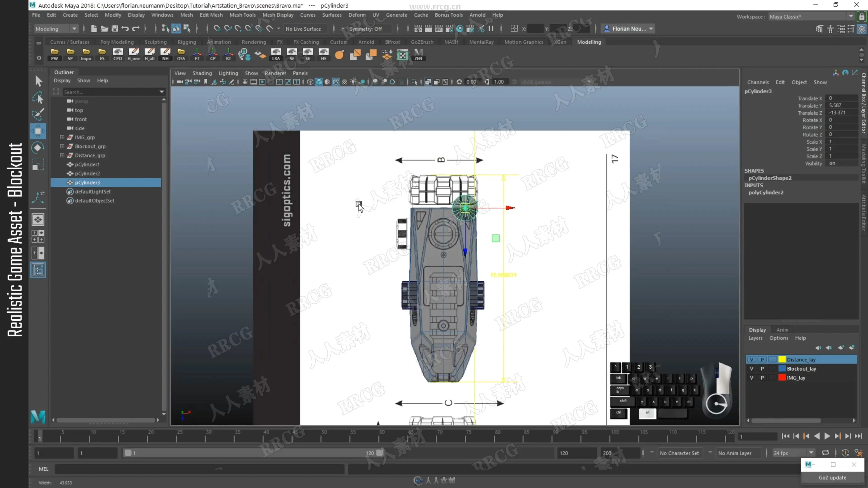The height and width of the screenshot is (488, 868).
Task: Click the IPR render icon
Action: (x=439, y=29)
